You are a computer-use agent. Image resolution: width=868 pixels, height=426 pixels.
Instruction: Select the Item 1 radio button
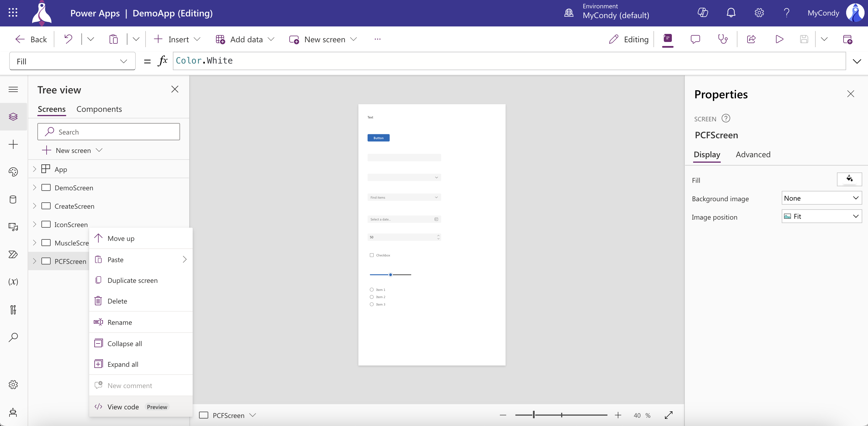pyautogui.click(x=372, y=290)
